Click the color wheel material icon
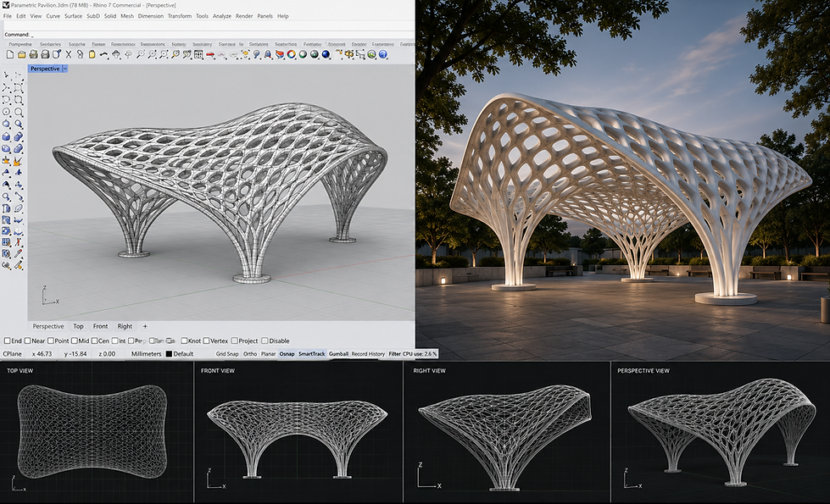Viewport: 830px width, 504px height. point(291,54)
